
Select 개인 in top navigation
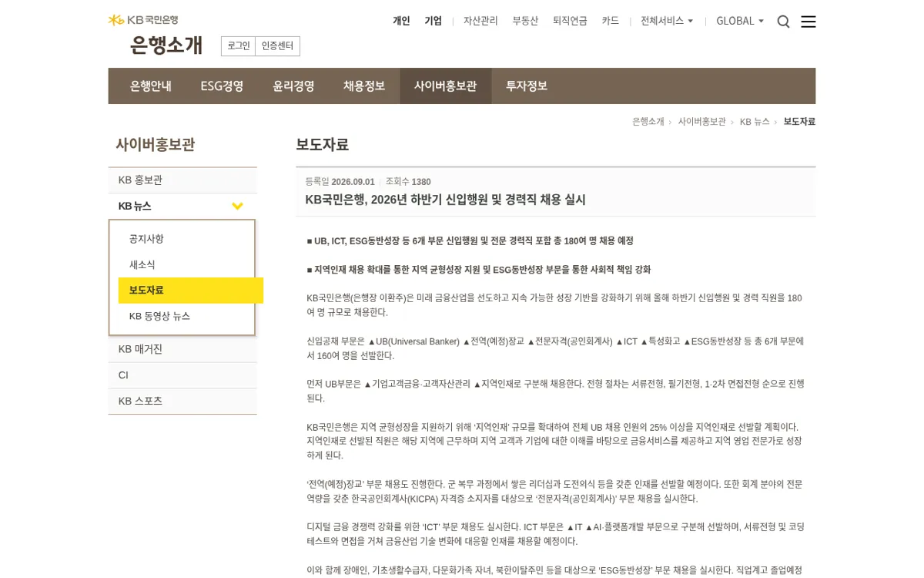coord(401,21)
